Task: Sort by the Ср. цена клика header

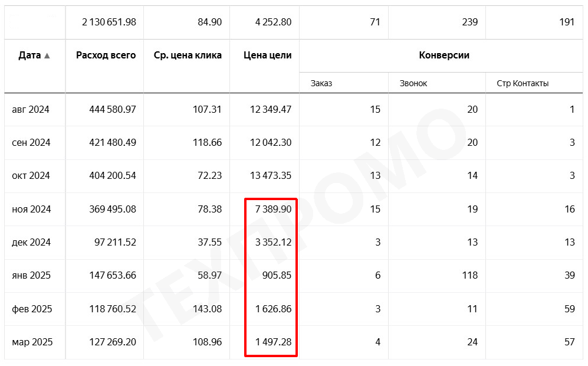Action: coord(188,55)
